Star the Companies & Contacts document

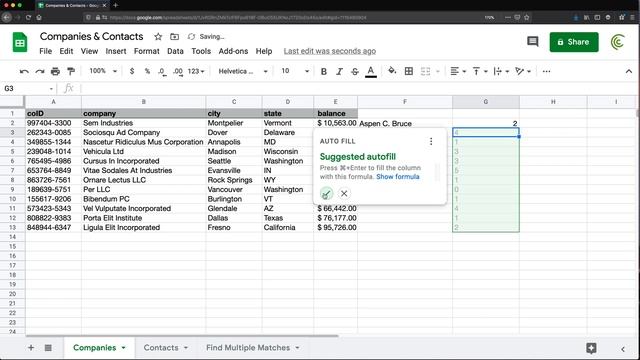[158, 37]
